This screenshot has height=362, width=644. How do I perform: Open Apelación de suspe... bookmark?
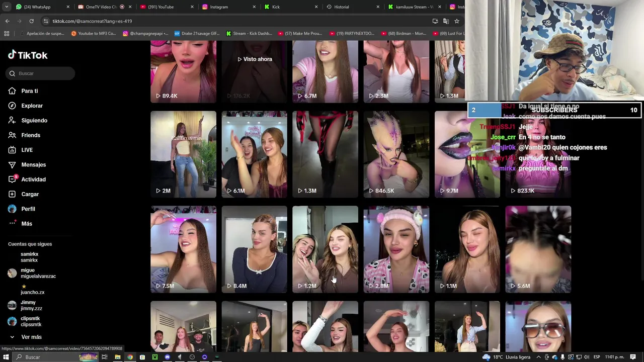click(41, 34)
